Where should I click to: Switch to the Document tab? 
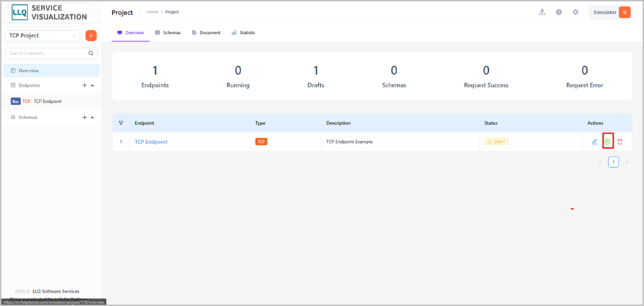point(206,32)
